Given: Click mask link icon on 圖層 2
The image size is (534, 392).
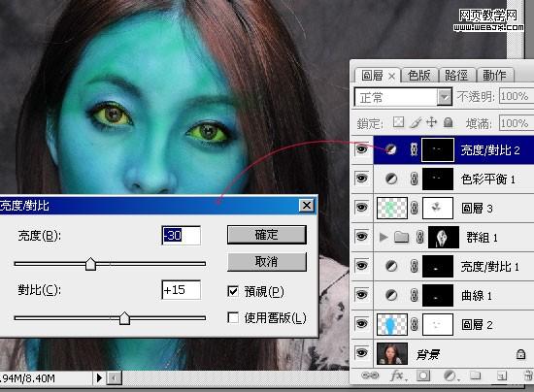Looking at the screenshot, I should click(414, 325).
